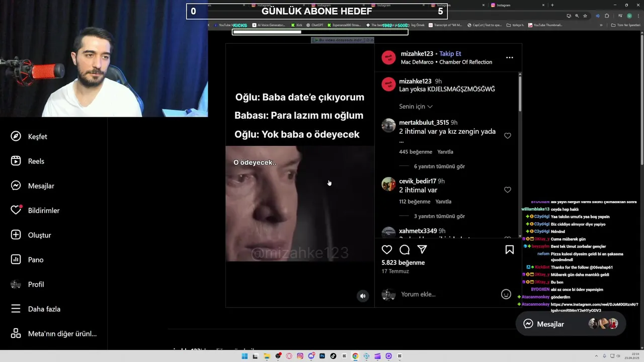Open the emoji picker in the comment box
This screenshot has width=644, height=362.
[x=506, y=295]
